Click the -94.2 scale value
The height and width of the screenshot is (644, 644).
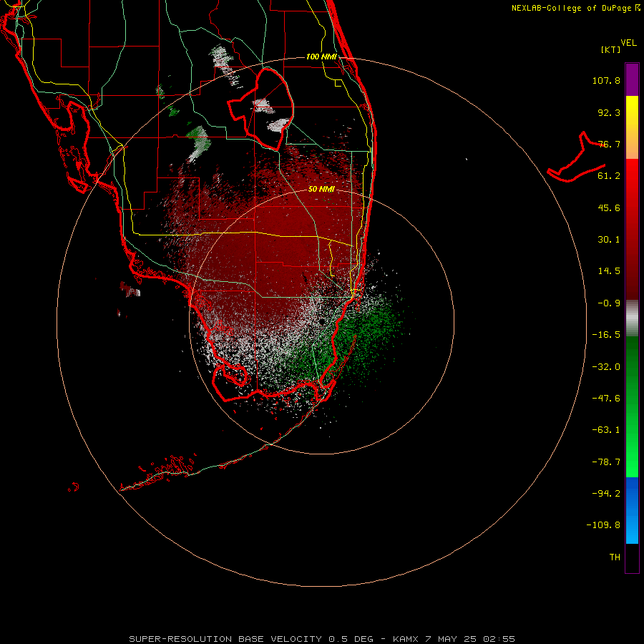tap(606, 493)
